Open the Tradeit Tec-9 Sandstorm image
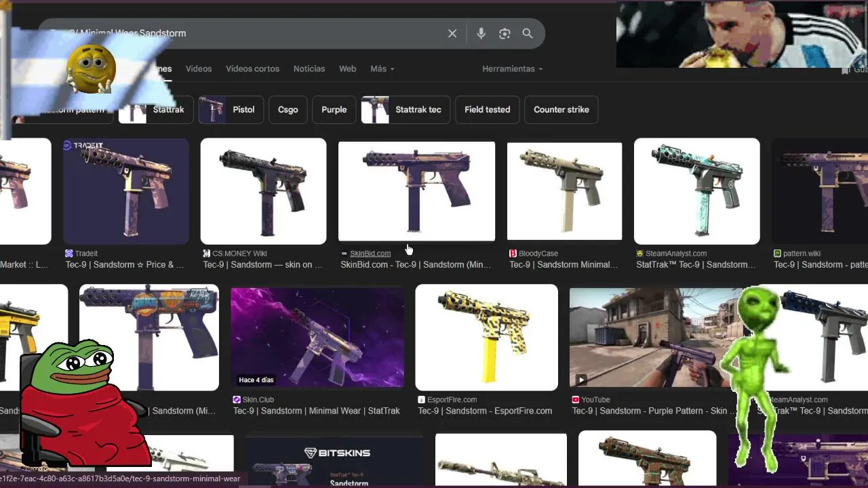The image size is (868, 488). (x=126, y=191)
